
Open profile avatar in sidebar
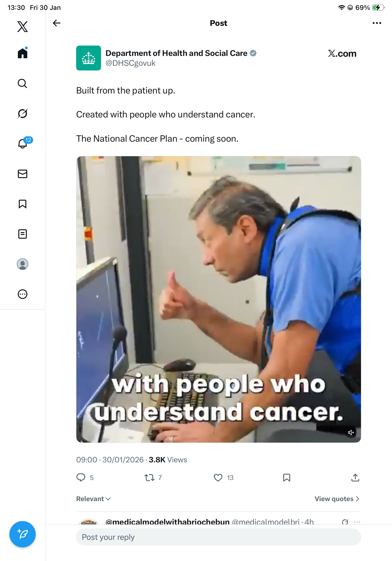[x=23, y=264]
